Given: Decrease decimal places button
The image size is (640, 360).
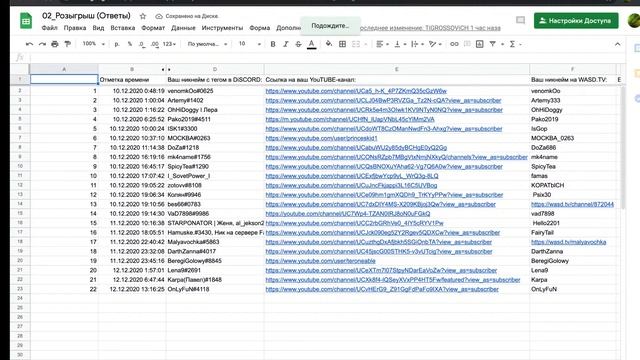Looking at the screenshot, I should pyautogui.click(x=142, y=44).
